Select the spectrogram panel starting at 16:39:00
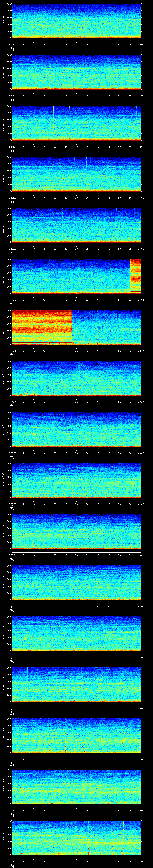The height and width of the screenshot is (868, 153). [x=76, y=531]
